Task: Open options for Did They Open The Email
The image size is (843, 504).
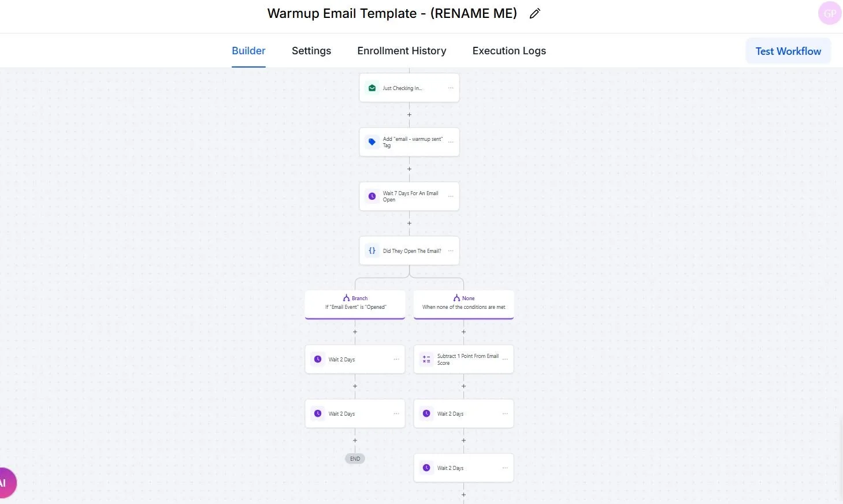Action: (x=451, y=251)
